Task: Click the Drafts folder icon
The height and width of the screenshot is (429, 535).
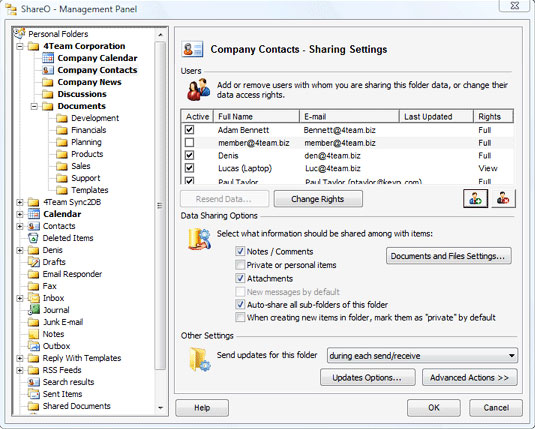Action: click(33, 262)
